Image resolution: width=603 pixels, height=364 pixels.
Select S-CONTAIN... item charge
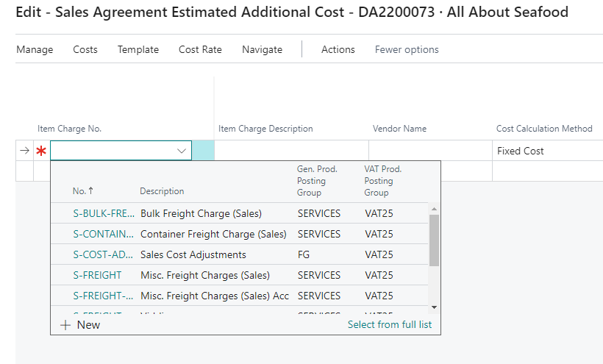pyautogui.click(x=103, y=234)
